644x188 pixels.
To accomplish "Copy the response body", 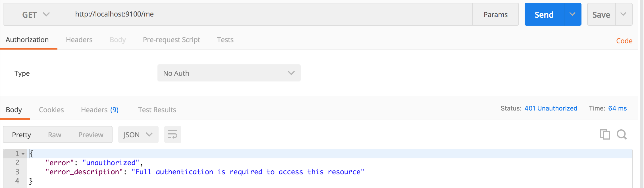I will click(x=605, y=134).
